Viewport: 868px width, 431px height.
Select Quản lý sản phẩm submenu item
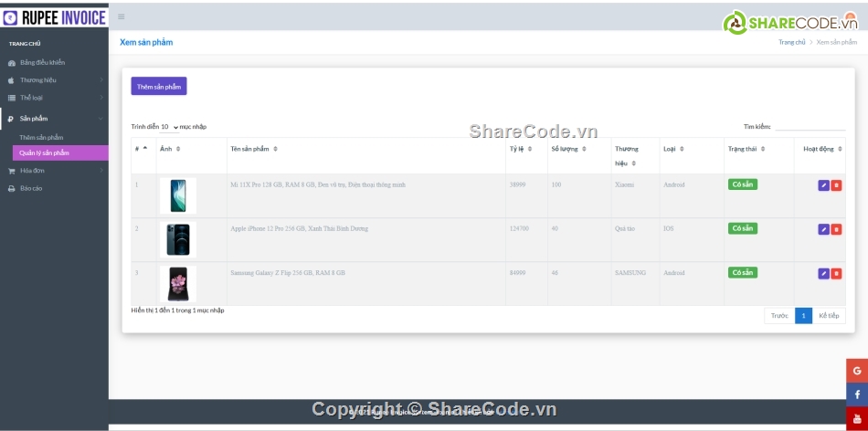tap(60, 153)
